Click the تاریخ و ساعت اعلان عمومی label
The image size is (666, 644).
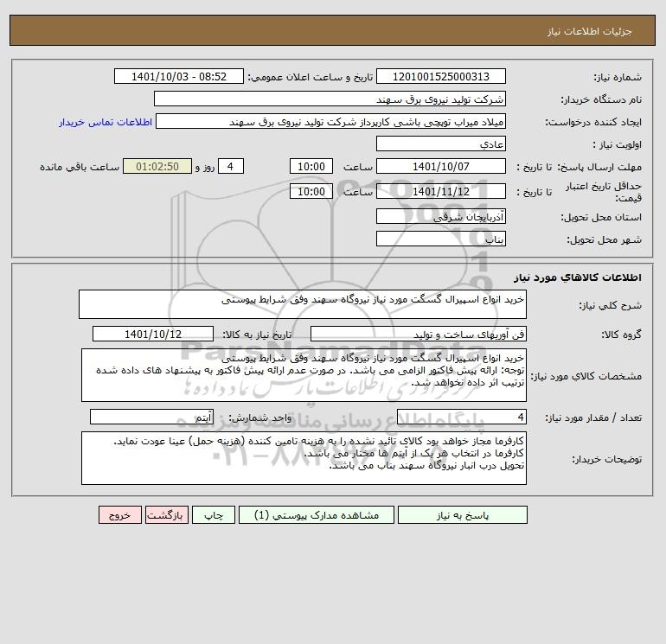[x=310, y=77]
